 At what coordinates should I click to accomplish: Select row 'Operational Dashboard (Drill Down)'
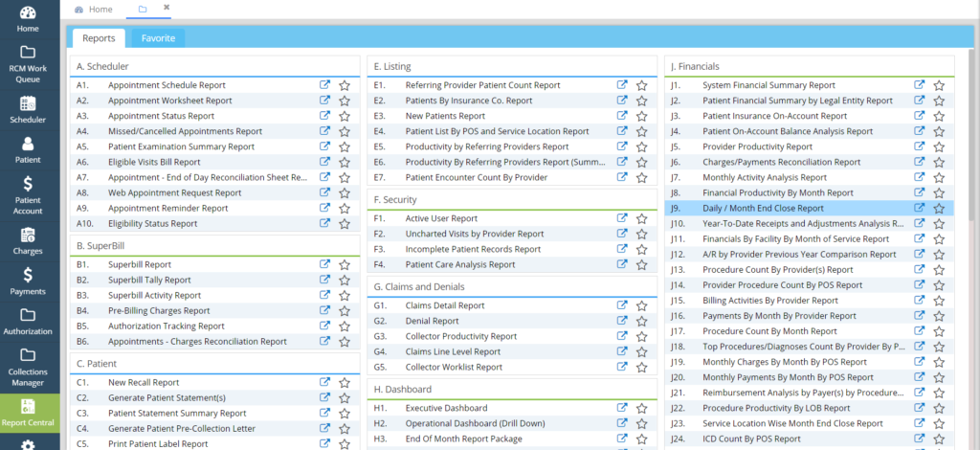pyautogui.click(x=512, y=423)
